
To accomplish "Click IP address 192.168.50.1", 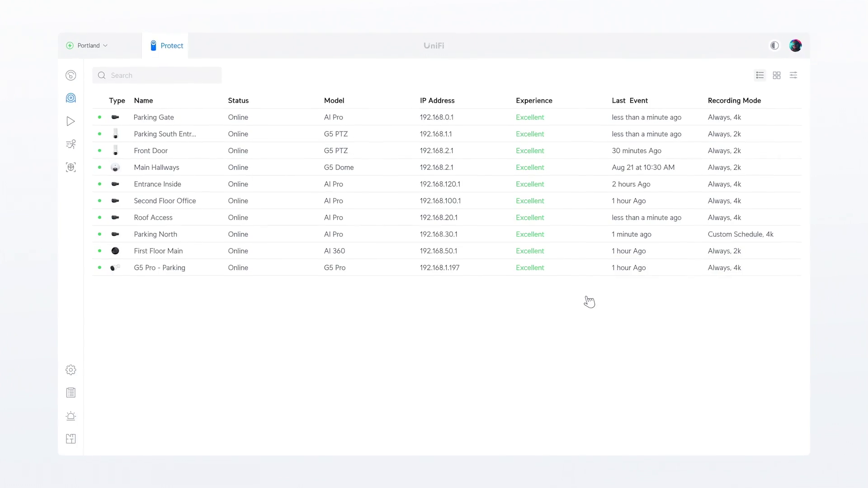I will coord(439,251).
